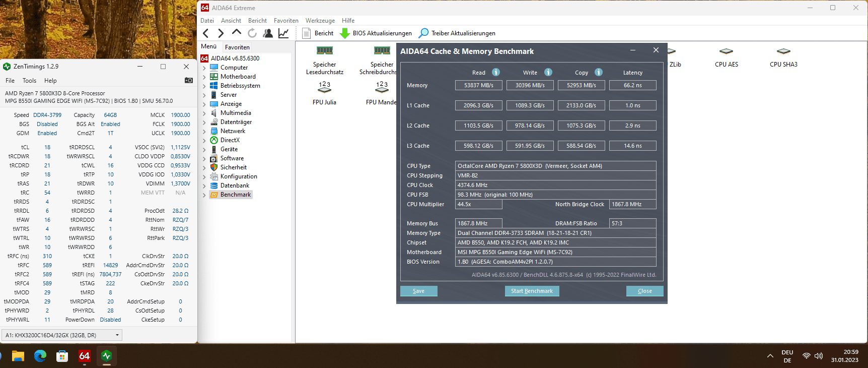Open BIOS Aktualisierungen

click(376, 33)
